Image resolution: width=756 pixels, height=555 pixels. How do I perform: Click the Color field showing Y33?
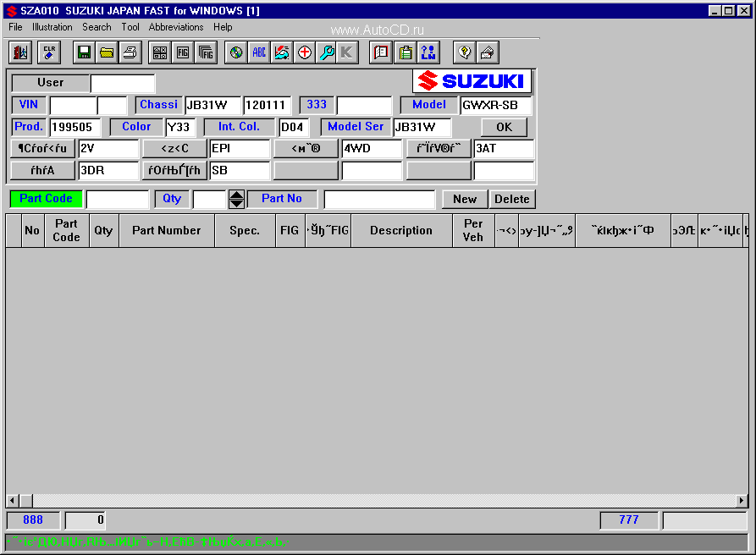[180, 127]
